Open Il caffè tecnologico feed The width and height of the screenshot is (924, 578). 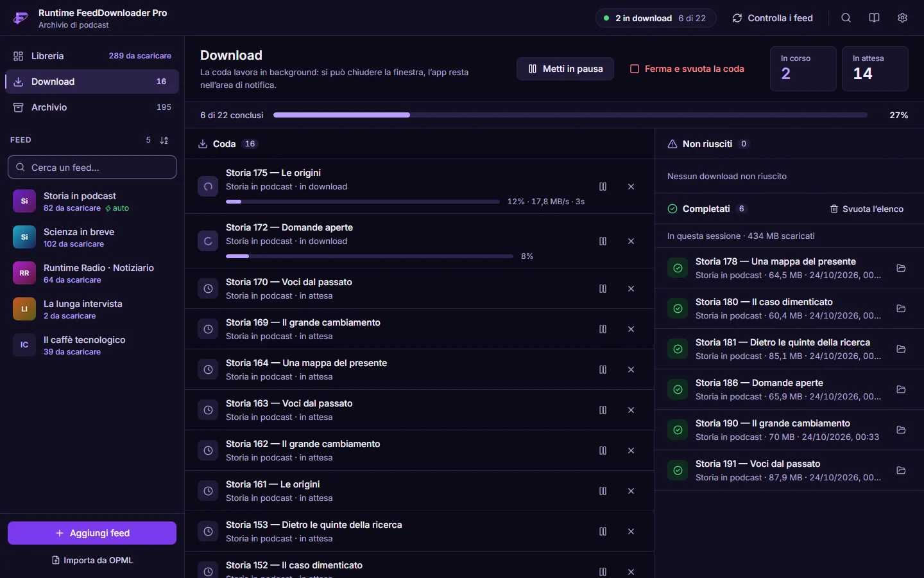92,345
